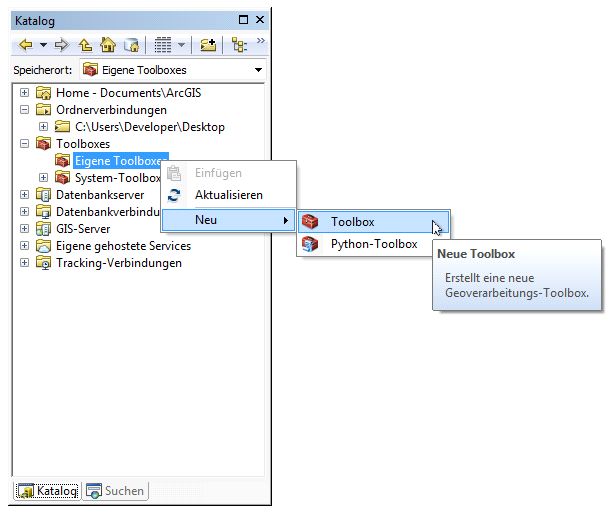Show more toolbar options chevron
612x517 pixels.
pyautogui.click(x=261, y=42)
